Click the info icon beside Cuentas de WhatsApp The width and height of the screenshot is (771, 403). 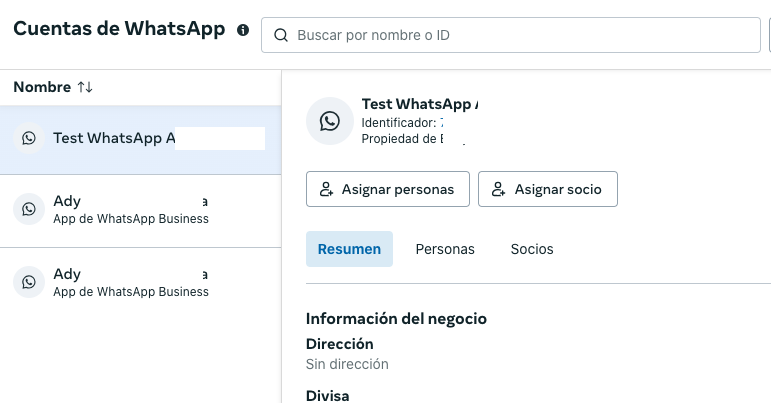243,30
